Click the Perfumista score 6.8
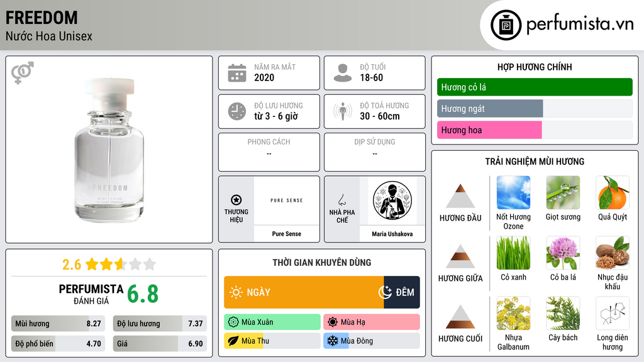This screenshot has height=362, width=644. pos(143,294)
